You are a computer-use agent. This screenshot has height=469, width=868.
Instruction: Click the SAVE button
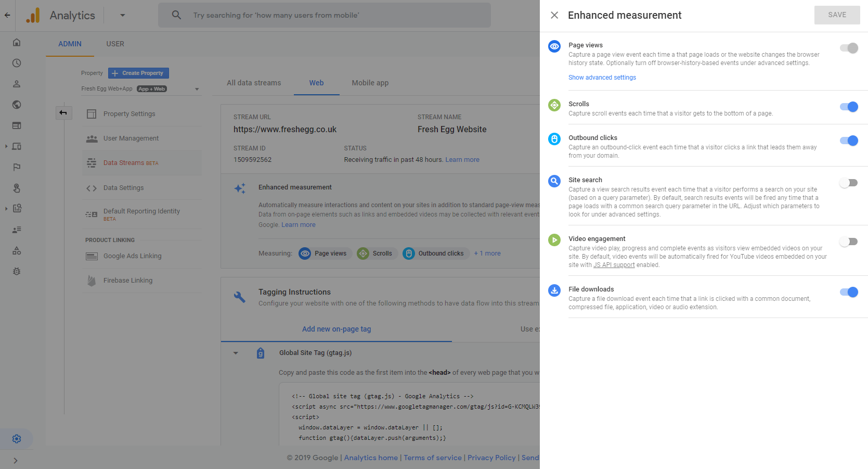[837, 15]
